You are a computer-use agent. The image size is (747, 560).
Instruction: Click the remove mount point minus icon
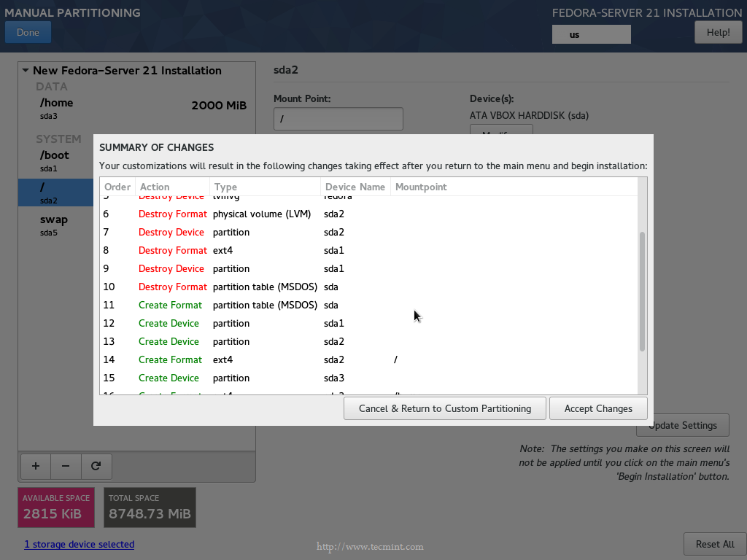tap(66, 466)
